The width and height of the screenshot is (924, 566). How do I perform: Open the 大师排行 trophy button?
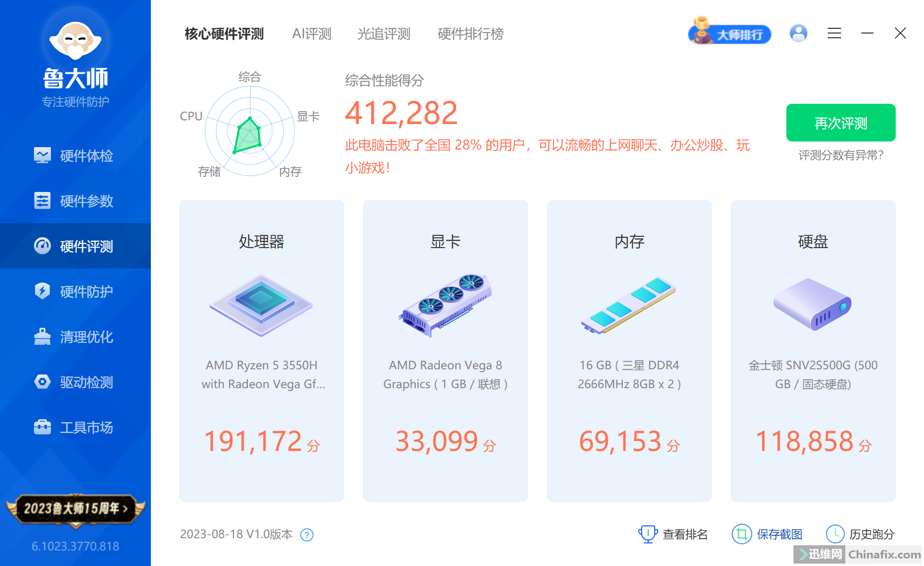[x=730, y=32]
